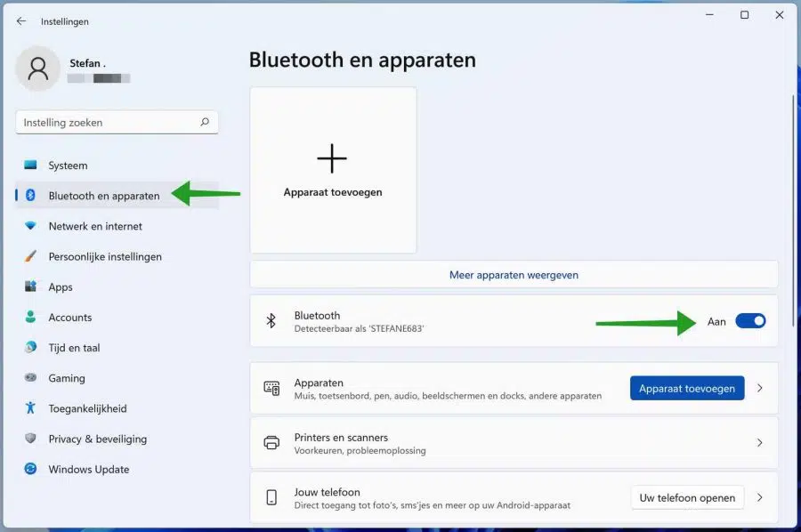This screenshot has width=801, height=532.
Task: Click the printer icon
Action: pyautogui.click(x=271, y=443)
